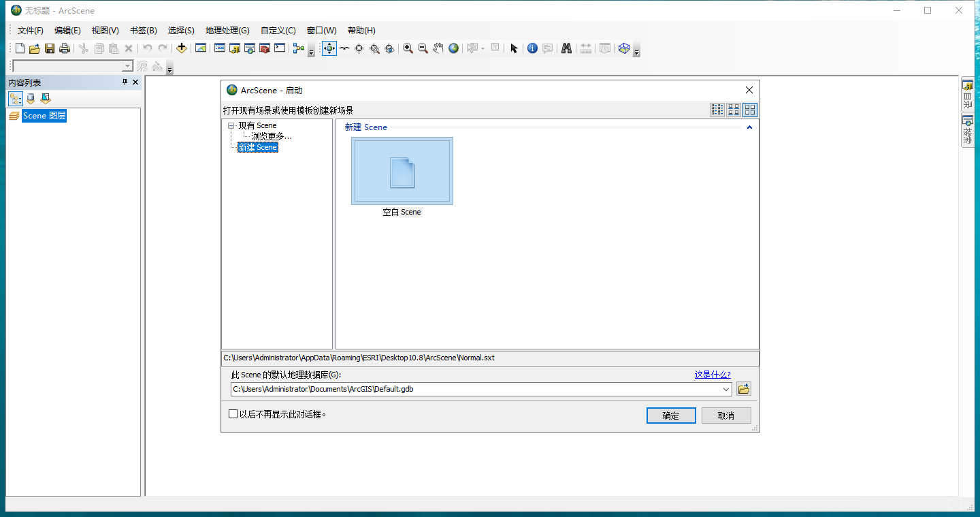
Task: Open 3D toolbar options overflow arrow
Action: pos(169,69)
